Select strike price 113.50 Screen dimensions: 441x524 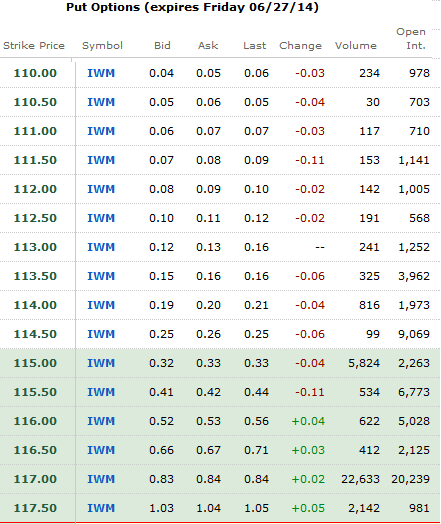(35, 276)
